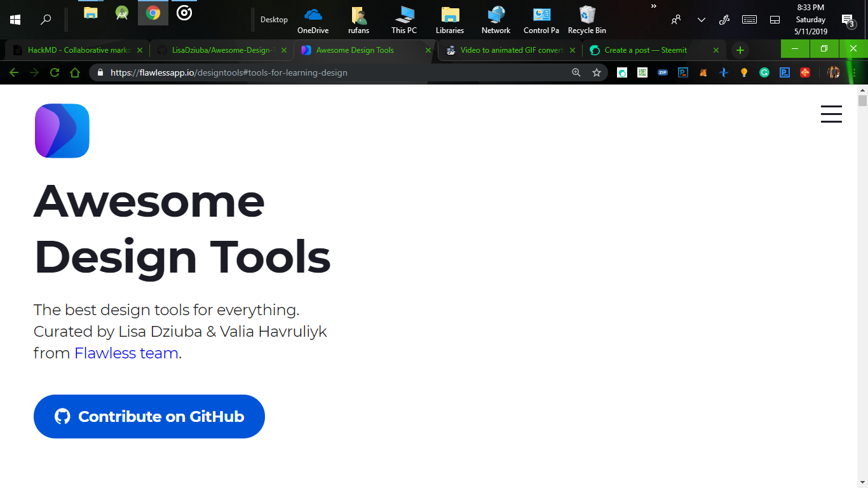Open the Windows Start menu
The image size is (868, 488).
click(15, 20)
